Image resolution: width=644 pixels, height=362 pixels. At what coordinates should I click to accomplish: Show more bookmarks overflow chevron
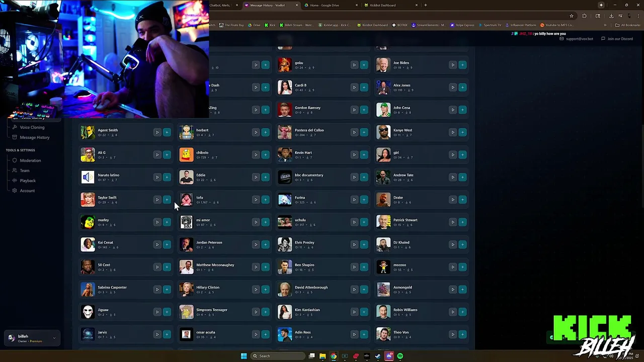coord(605,25)
